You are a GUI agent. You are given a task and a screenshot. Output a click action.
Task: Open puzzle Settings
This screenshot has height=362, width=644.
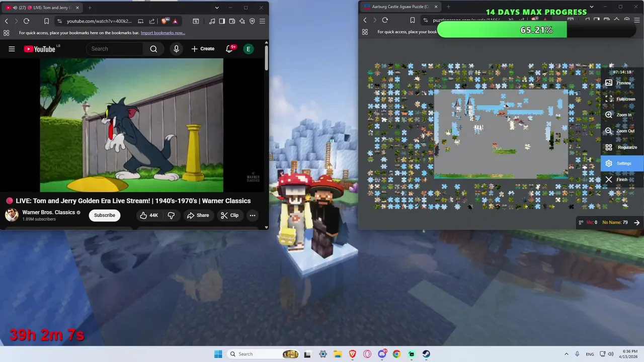pos(622,163)
